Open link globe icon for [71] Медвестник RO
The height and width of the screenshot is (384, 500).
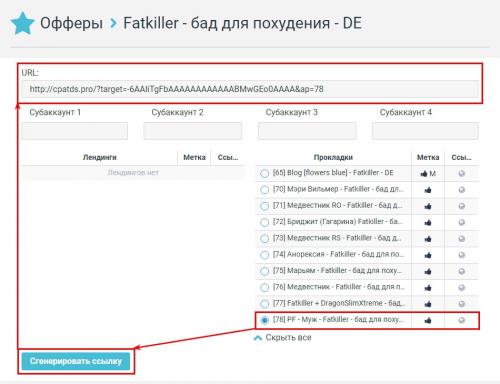click(462, 206)
